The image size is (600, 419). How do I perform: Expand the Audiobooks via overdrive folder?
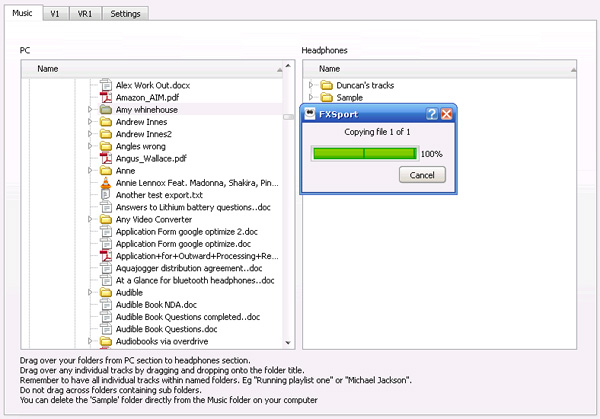90,341
